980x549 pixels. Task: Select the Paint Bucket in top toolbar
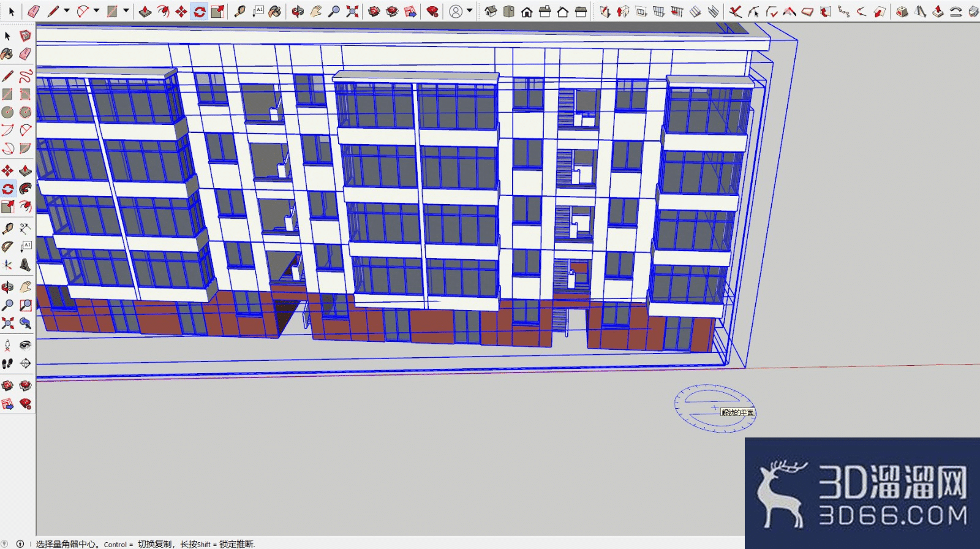(276, 11)
